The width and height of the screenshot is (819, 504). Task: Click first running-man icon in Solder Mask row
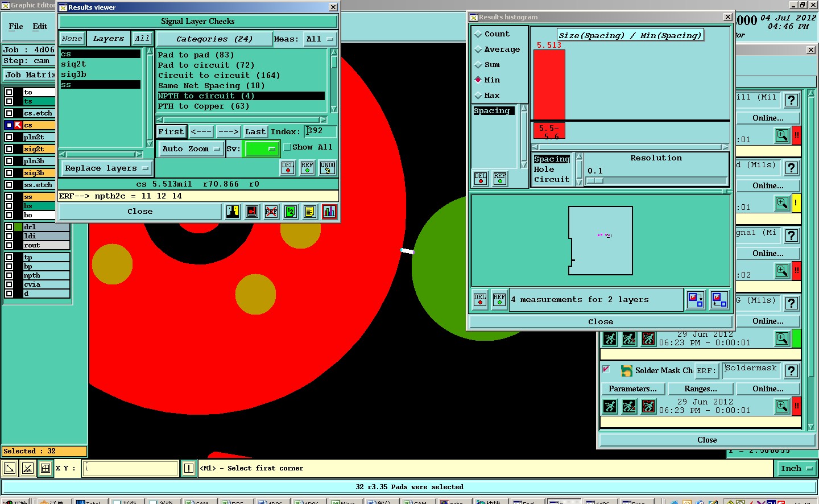610,406
